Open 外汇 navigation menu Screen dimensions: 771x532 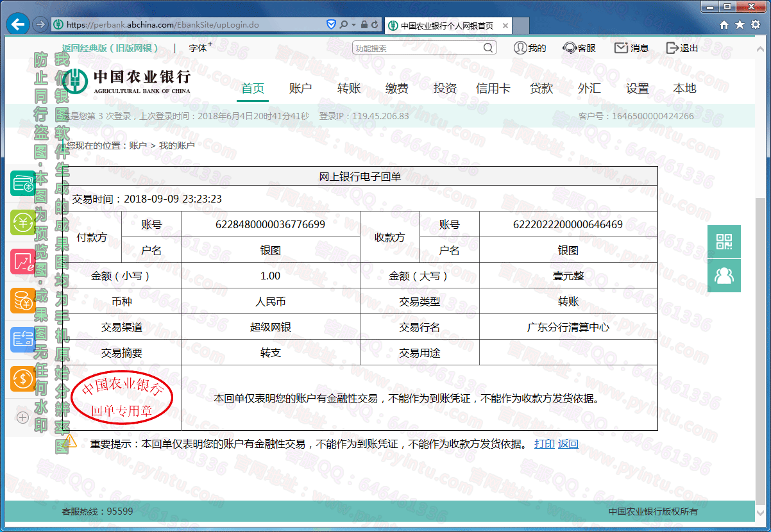[x=589, y=88]
